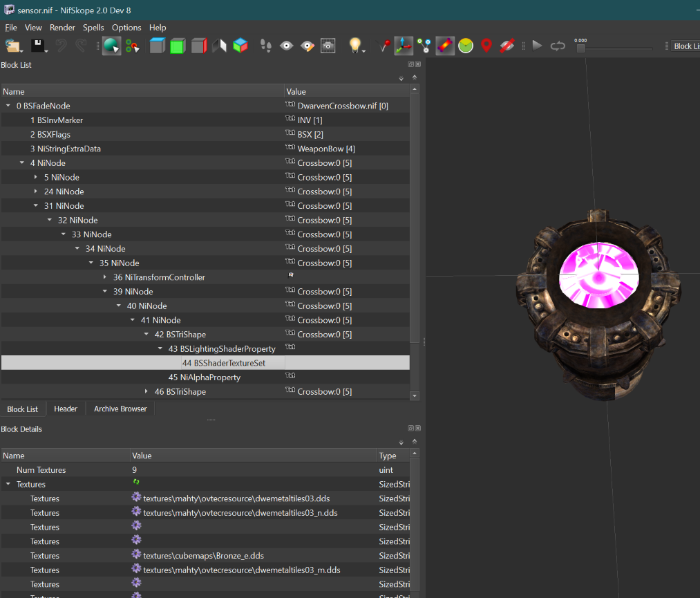Image resolution: width=700 pixels, height=598 pixels.
Task: Toggle the lighting bulb icon
Action: click(x=355, y=46)
